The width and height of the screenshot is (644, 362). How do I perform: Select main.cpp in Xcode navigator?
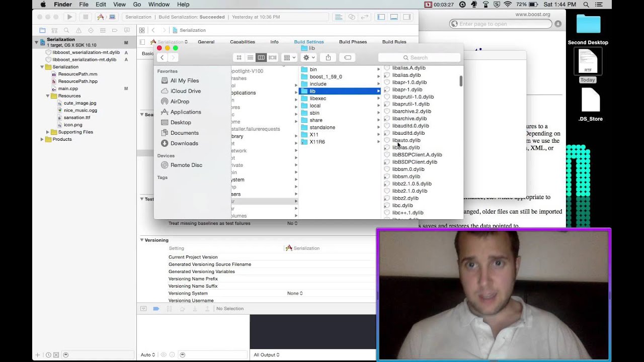(68, 88)
